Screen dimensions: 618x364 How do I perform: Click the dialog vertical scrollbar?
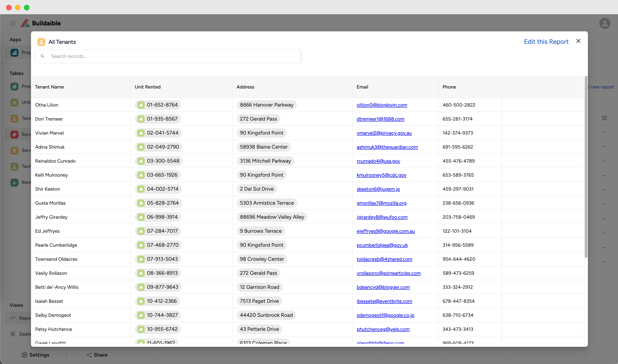point(586,167)
